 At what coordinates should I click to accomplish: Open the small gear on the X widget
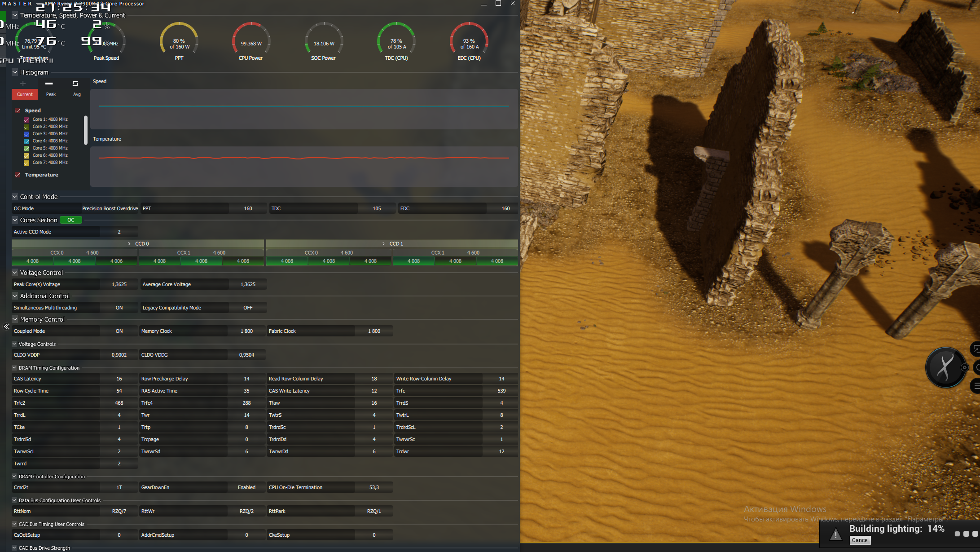click(964, 367)
